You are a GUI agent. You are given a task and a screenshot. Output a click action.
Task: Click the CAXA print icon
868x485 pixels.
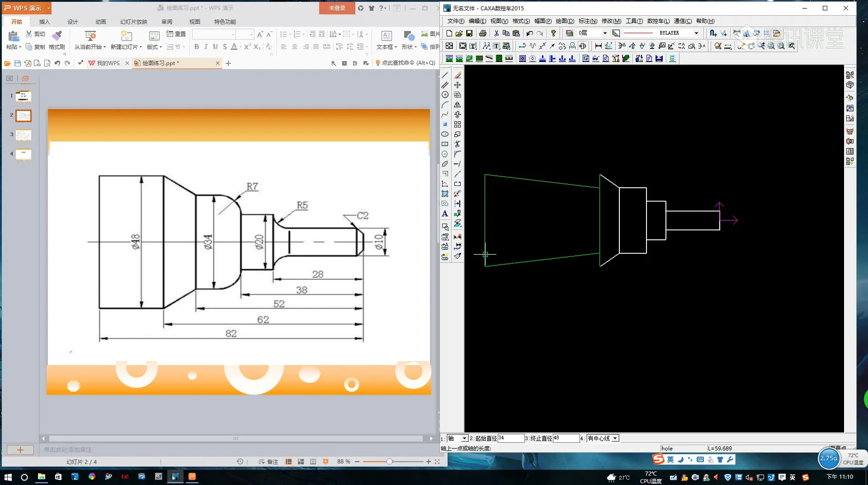483,33
